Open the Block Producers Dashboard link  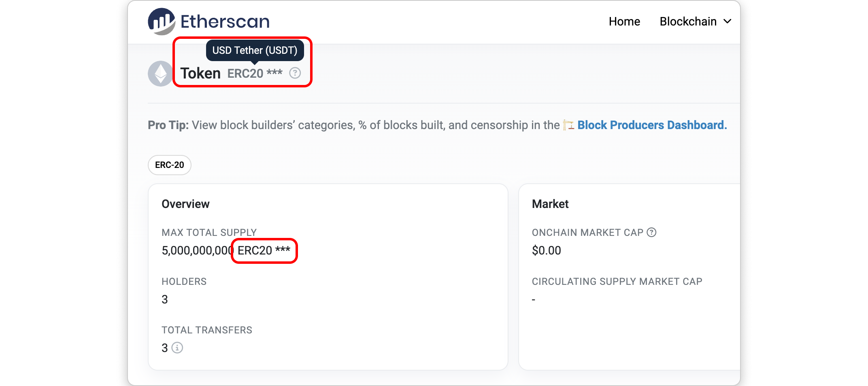(652, 125)
